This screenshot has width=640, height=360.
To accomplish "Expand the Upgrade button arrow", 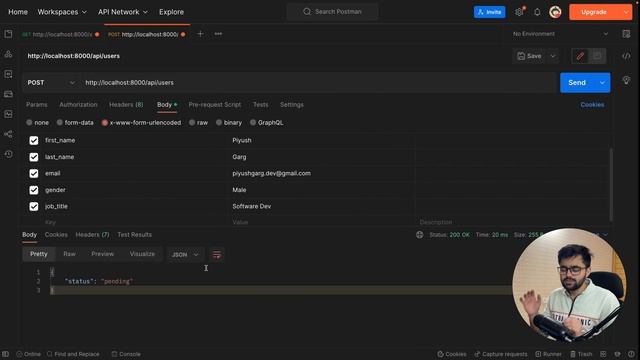I will point(626,12).
